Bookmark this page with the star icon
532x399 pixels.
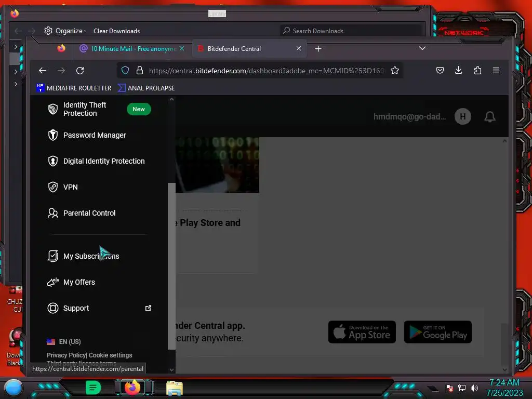coord(395,70)
